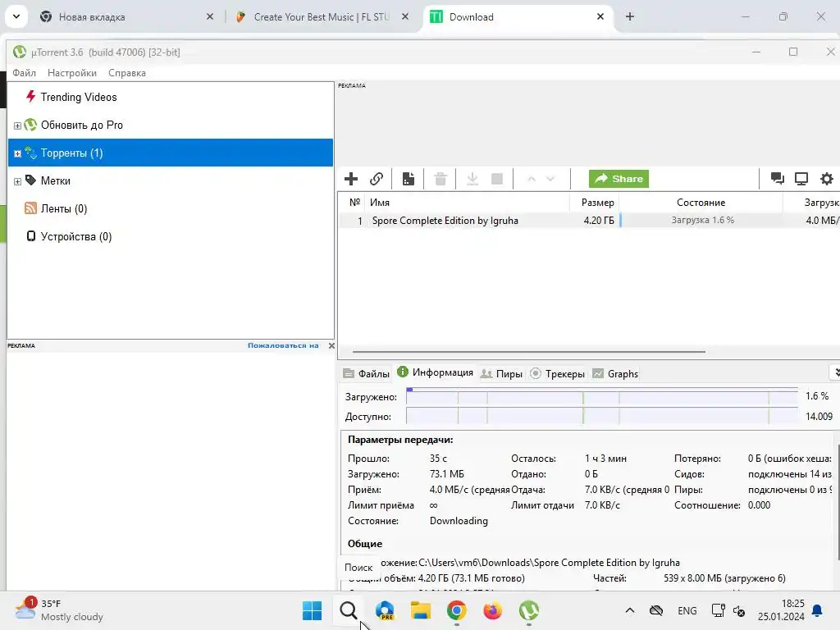Open the browser tab search dropdown
The height and width of the screenshot is (630, 840).
16,16
